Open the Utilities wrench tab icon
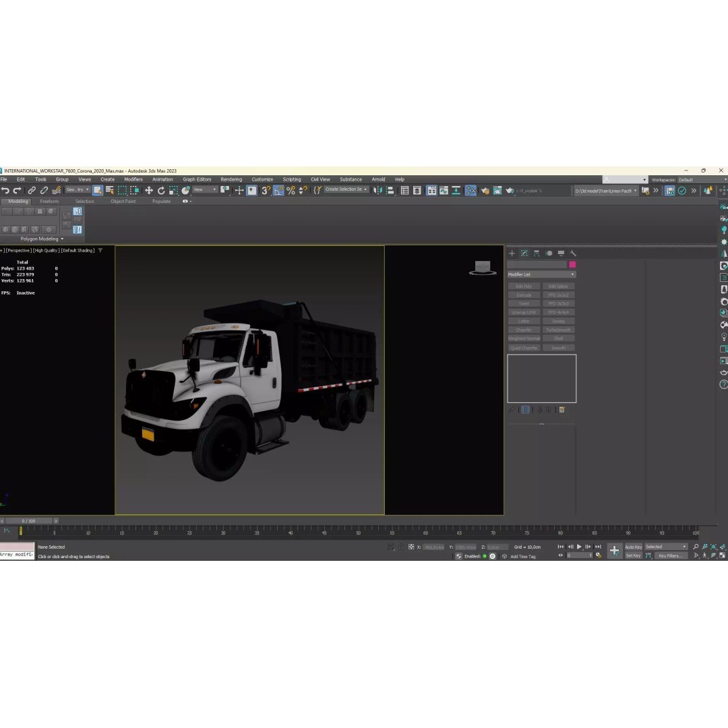This screenshot has height=728, width=728. coord(573,253)
